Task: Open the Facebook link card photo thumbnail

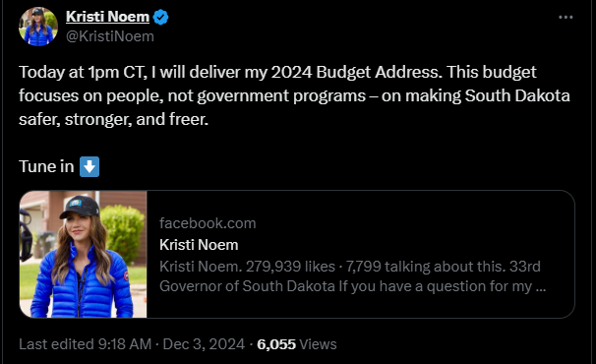Action: (x=84, y=254)
